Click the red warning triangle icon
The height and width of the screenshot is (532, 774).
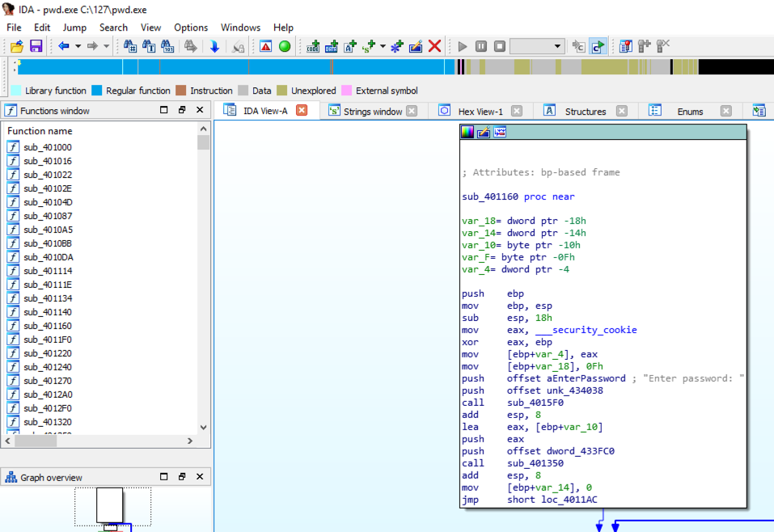[265, 46]
